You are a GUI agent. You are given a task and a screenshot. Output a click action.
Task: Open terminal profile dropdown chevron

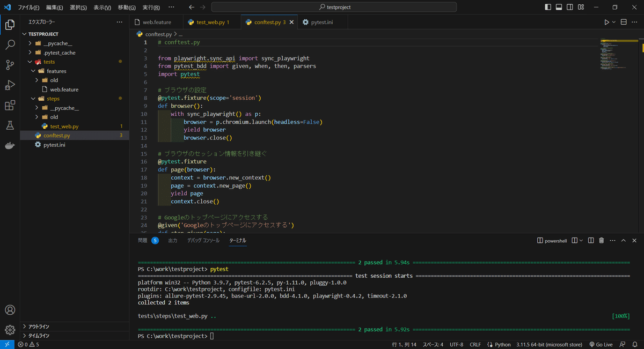coord(580,240)
